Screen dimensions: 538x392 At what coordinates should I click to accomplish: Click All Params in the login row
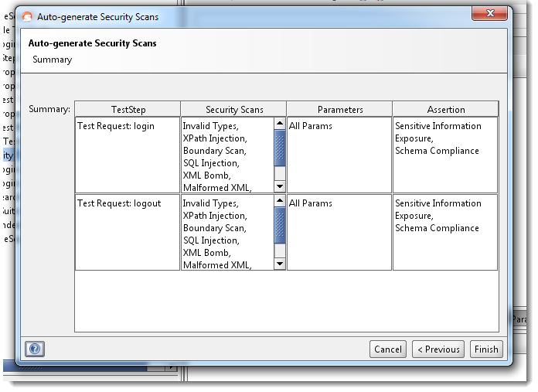(311, 126)
